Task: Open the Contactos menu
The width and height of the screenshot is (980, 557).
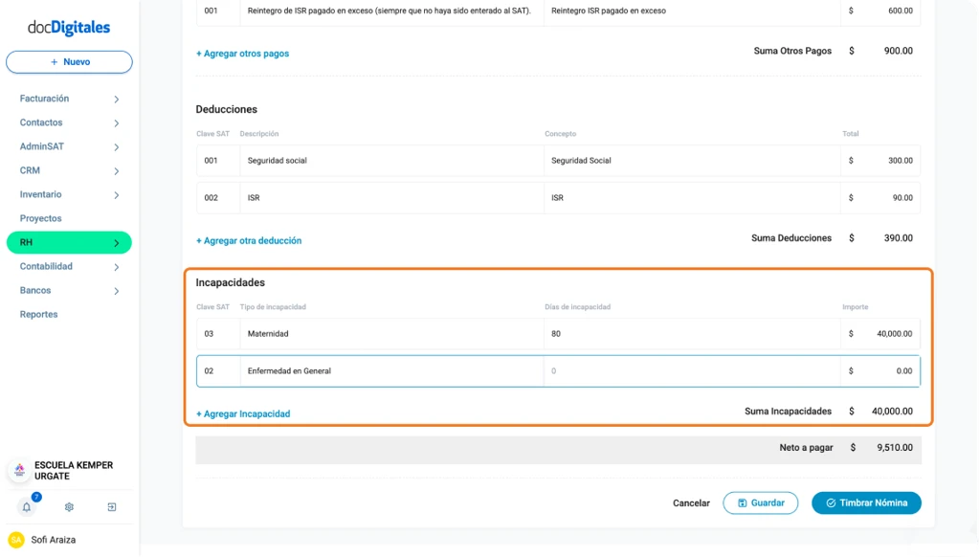Action: 41,123
